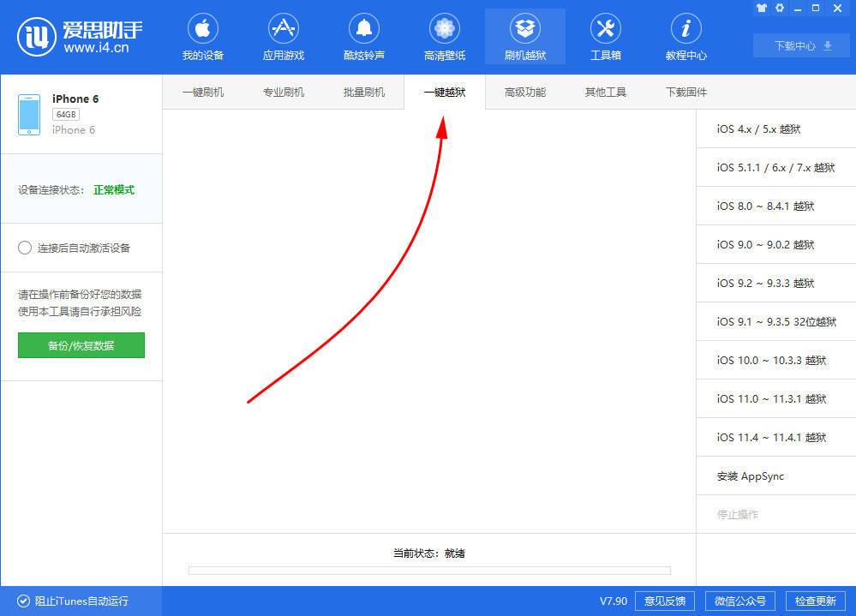
Task: Open 高清壁纸 wallpapers section
Action: tap(444, 36)
